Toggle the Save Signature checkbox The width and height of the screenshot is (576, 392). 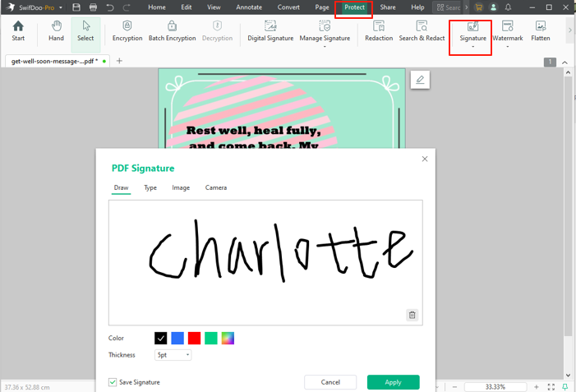click(113, 382)
